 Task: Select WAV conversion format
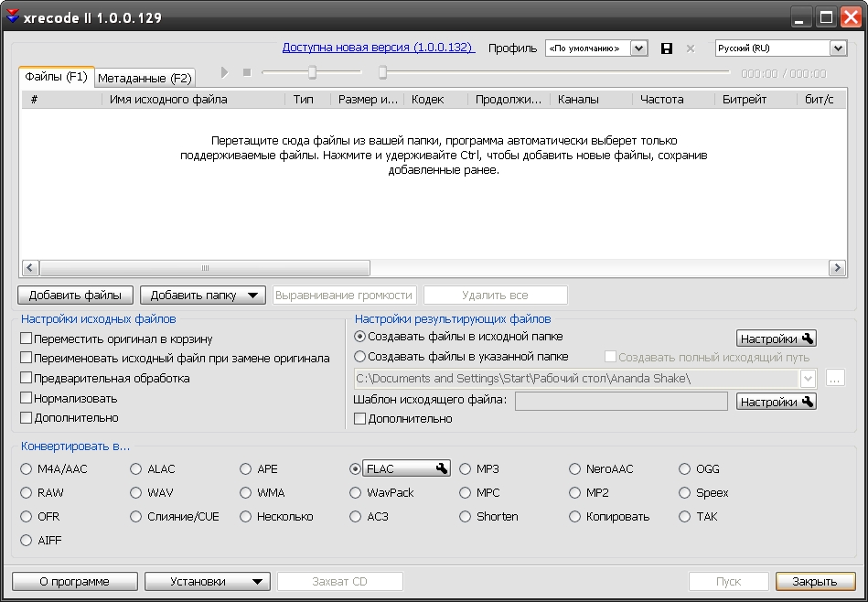coord(135,492)
